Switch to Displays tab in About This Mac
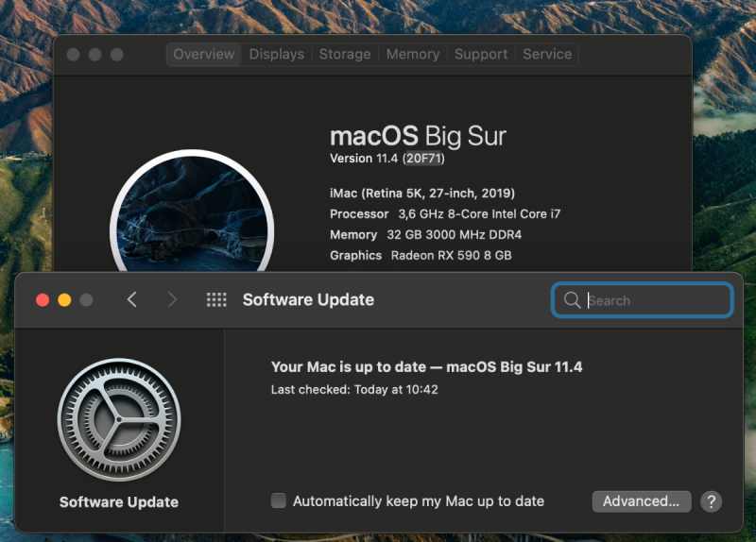Image resolution: width=756 pixels, height=542 pixels. [x=276, y=54]
